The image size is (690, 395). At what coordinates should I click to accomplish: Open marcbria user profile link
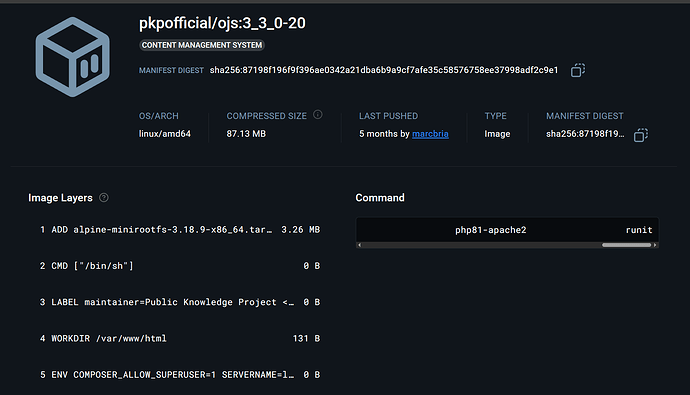pyautogui.click(x=430, y=134)
